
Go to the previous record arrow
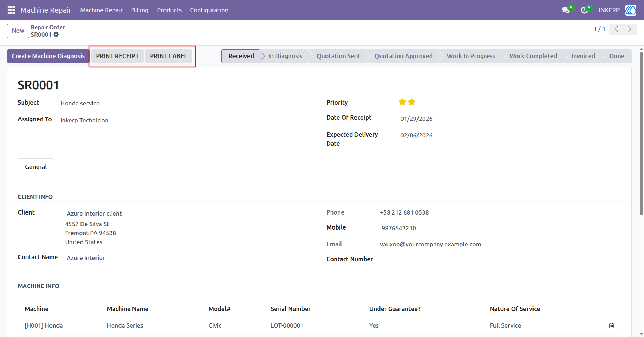[x=616, y=29]
